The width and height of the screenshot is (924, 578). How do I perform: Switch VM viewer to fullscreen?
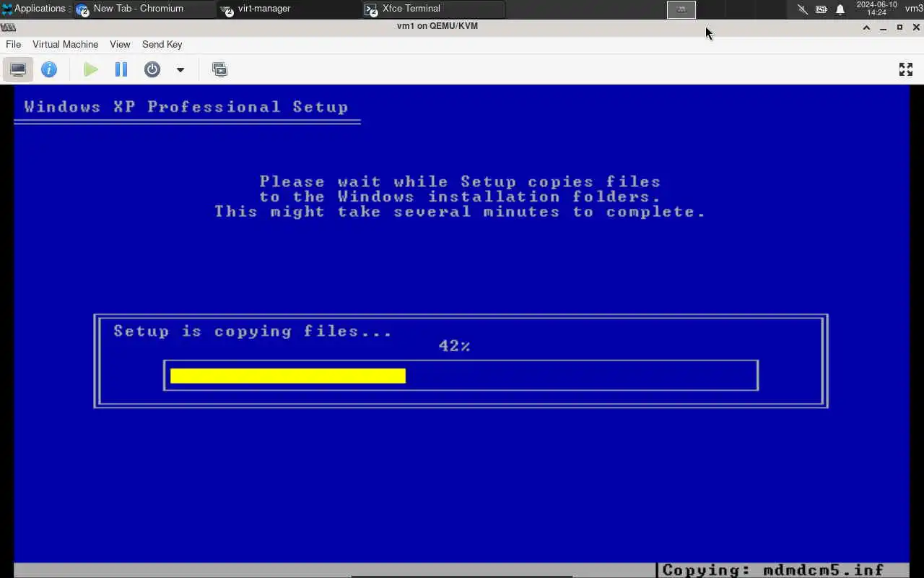coord(906,69)
